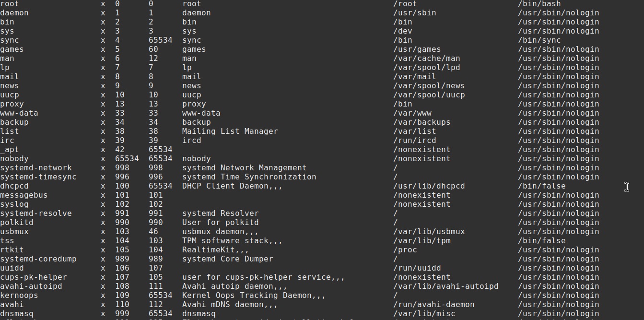Viewport: 644px width, 320px height.
Task: Click the /run/avahi-daemon directory path
Action: tap(433, 305)
